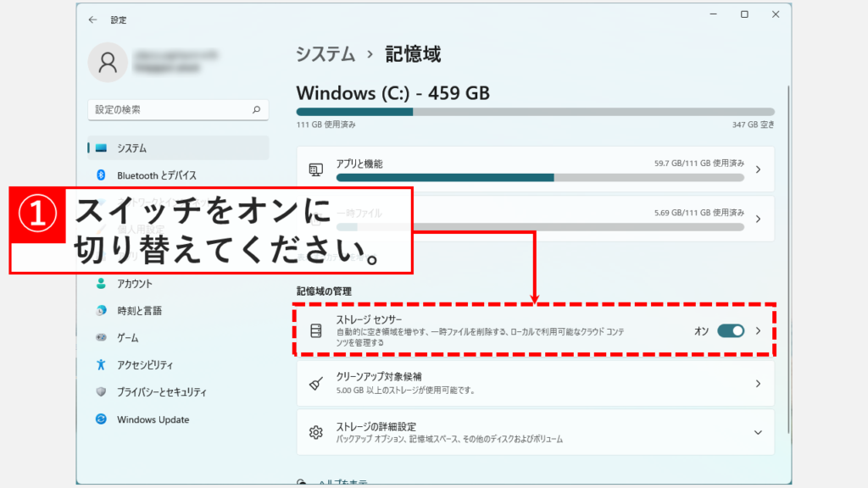
Task: Click the アプリと機能 icon
Action: tap(315, 169)
